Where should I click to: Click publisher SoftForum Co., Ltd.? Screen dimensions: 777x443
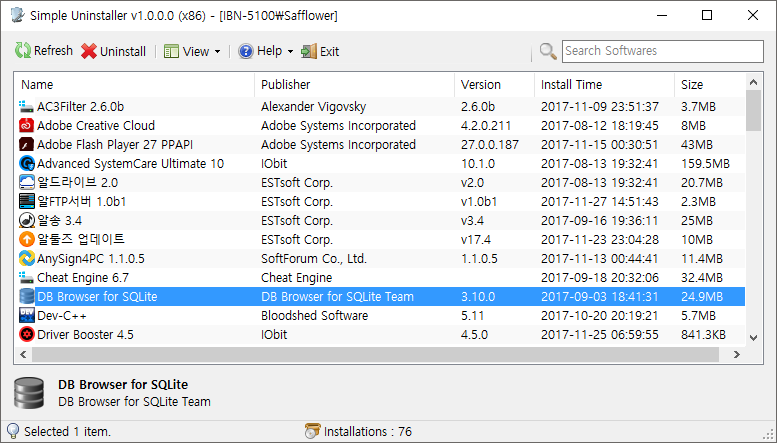pyautogui.click(x=314, y=259)
